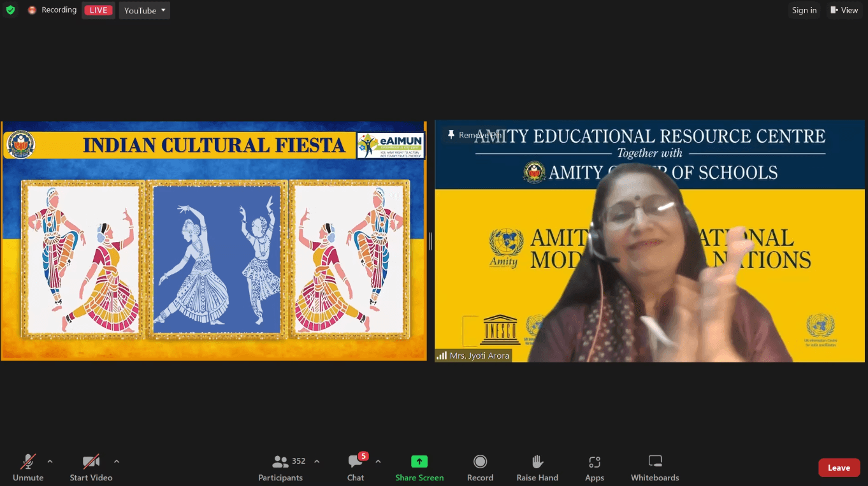
Task: Click Remove Pin on the speaker video
Action: 475,135
